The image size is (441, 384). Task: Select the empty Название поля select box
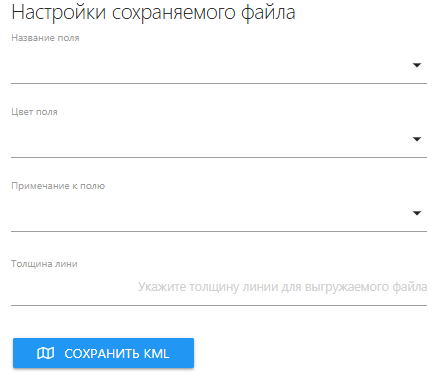pos(219,65)
